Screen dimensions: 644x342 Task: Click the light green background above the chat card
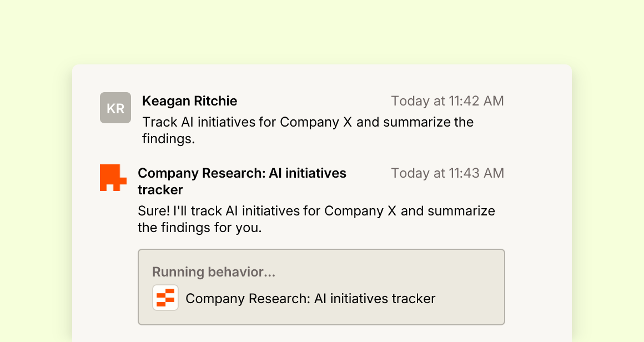[322, 31]
